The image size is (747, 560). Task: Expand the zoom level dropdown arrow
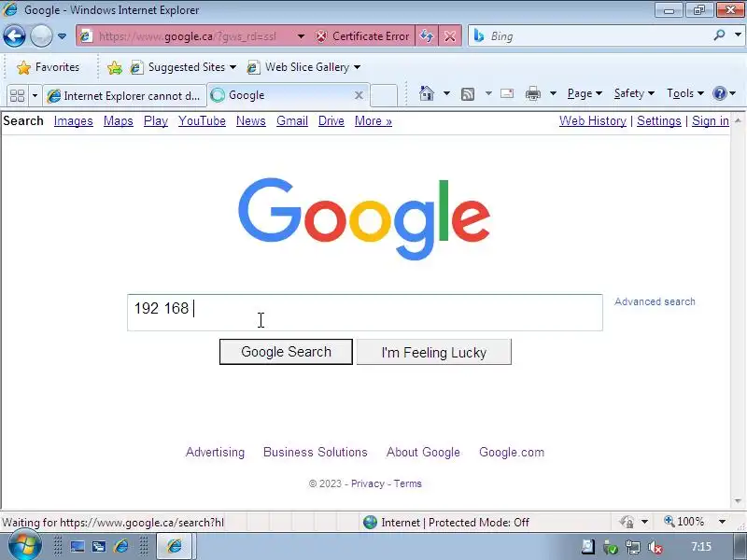point(722,522)
